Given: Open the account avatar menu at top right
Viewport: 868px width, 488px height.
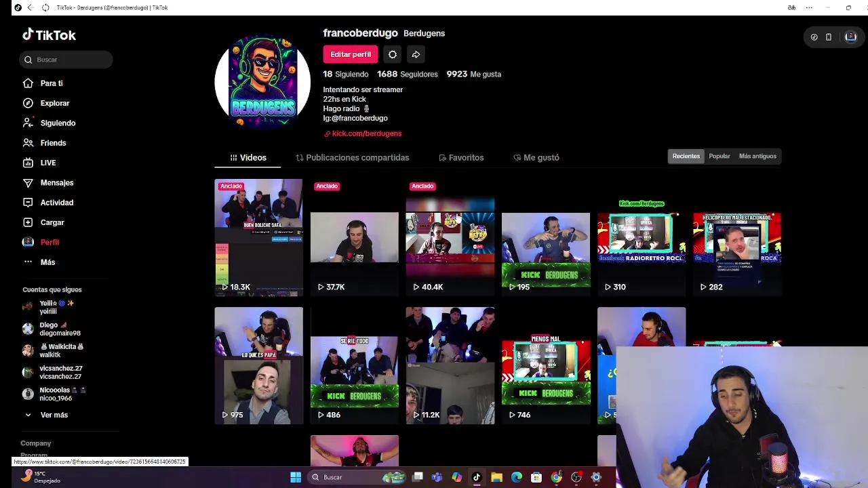Looking at the screenshot, I should [x=850, y=37].
